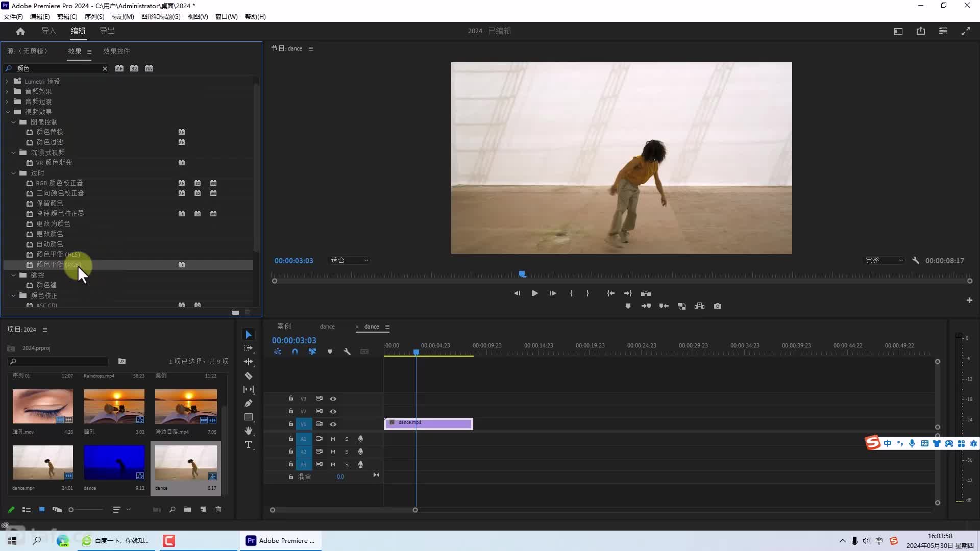The width and height of the screenshot is (980, 551).
Task: Select the Type tool
Action: pos(249,444)
